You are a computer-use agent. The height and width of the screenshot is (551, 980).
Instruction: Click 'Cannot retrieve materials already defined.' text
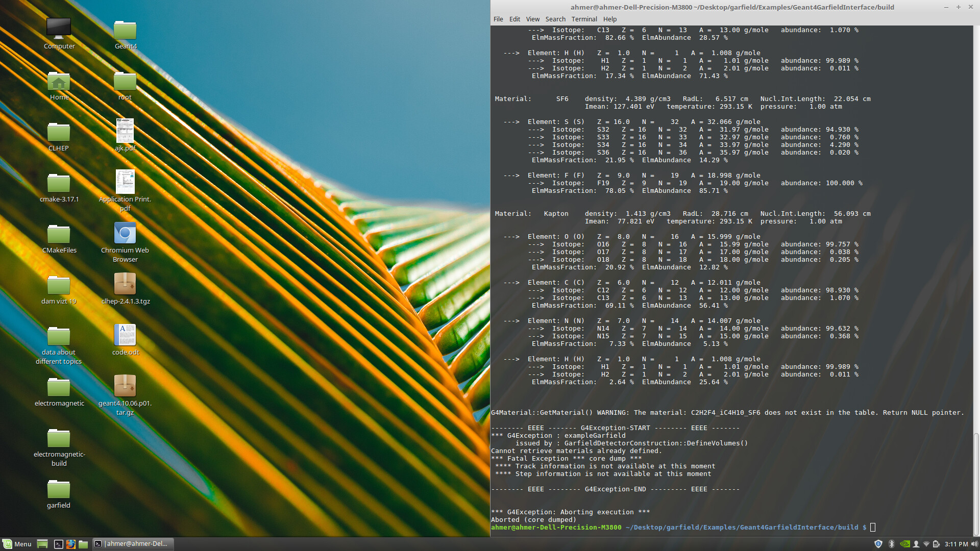point(576,451)
